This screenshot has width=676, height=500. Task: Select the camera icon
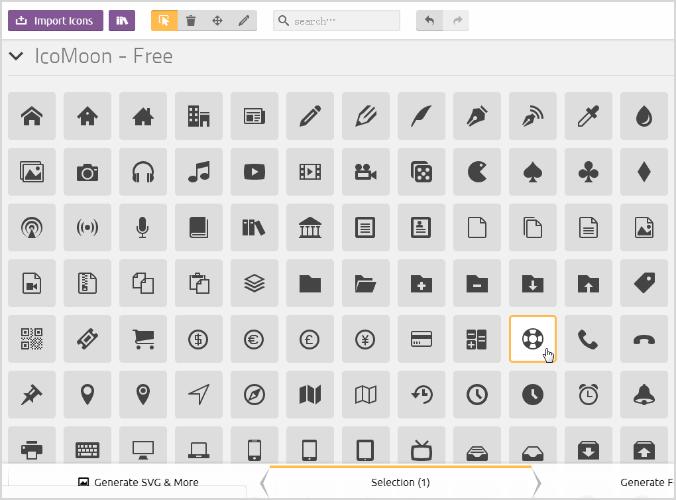(88, 172)
